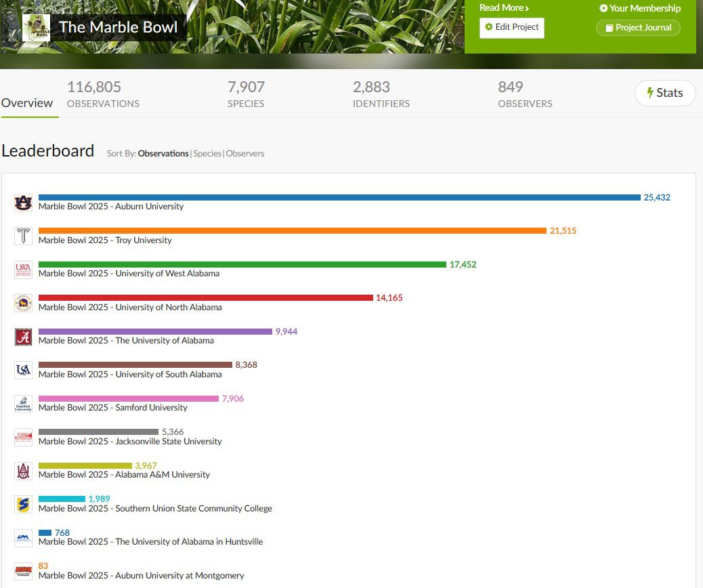This screenshot has height=588, width=703.
Task: Open the University of South Alabama logo
Action: (23, 370)
